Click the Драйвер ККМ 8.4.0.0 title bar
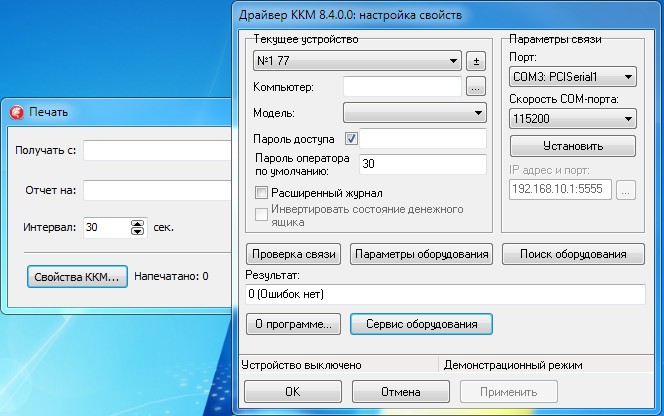Image resolution: width=664 pixels, height=416 pixels. [x=445, y=15]
